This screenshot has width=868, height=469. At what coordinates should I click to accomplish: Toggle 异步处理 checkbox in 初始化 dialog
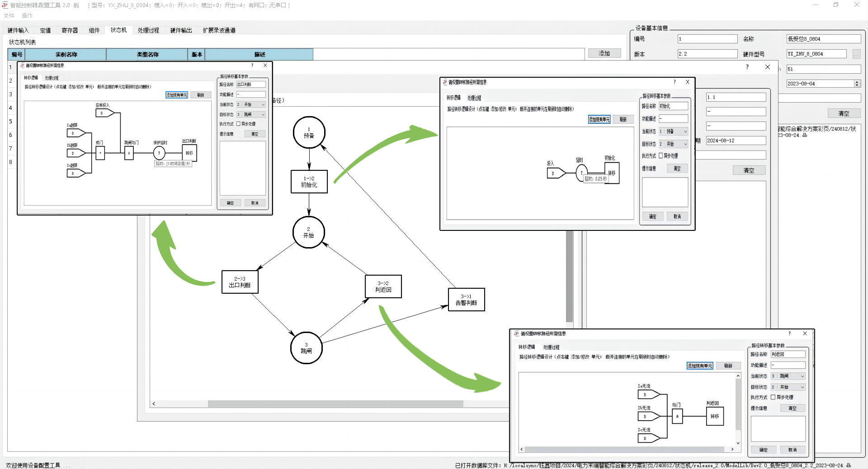tap(660, 156)
